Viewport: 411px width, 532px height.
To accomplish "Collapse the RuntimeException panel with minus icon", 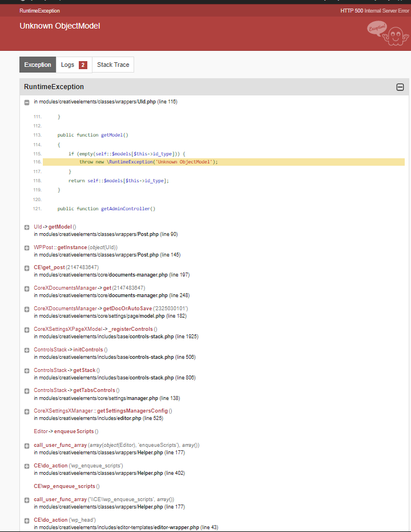I will click(400, 87).
